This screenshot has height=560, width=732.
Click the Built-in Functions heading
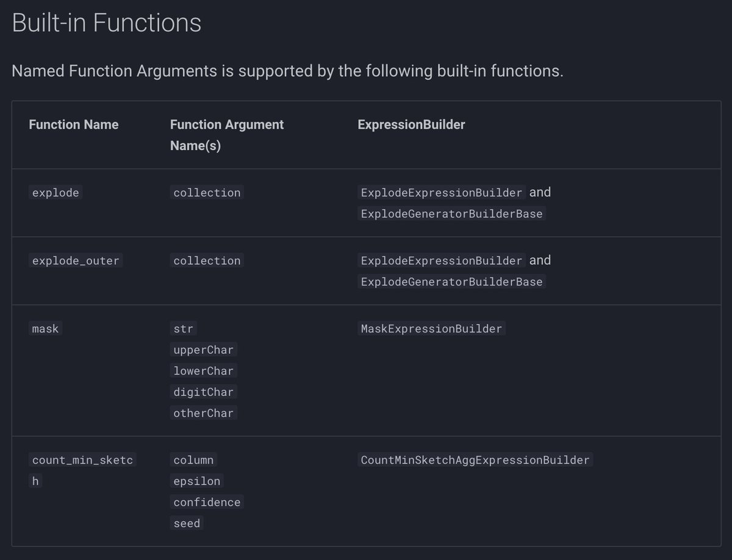click(x=107, y=23)
